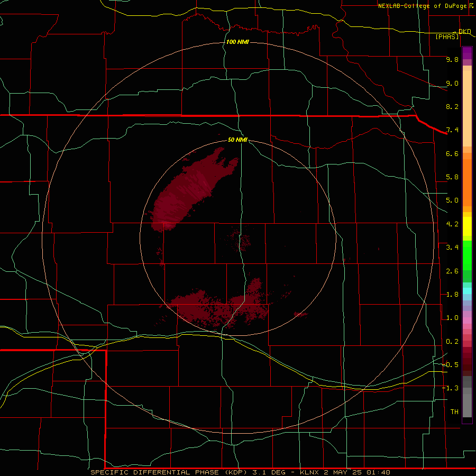Screen dimensions: 476x476
Task: Click the 2 MAY 25 01:40 timestamp
Action: (x=357, y=472)
